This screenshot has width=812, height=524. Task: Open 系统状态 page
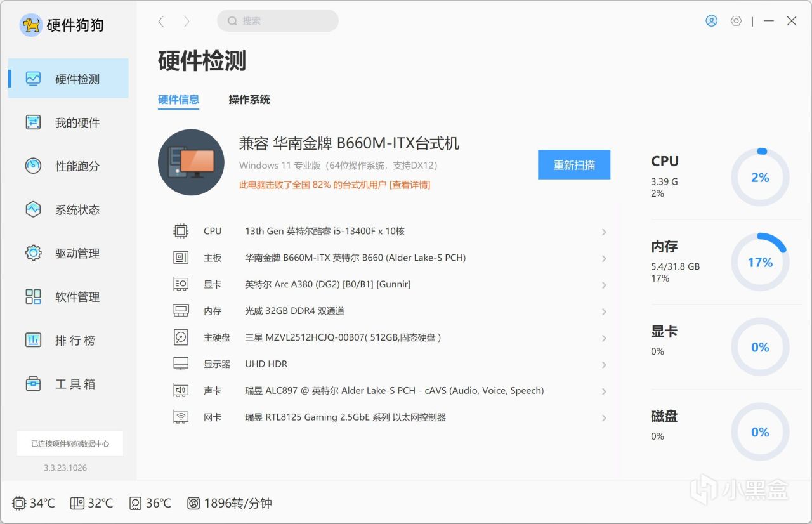point(68,210)
